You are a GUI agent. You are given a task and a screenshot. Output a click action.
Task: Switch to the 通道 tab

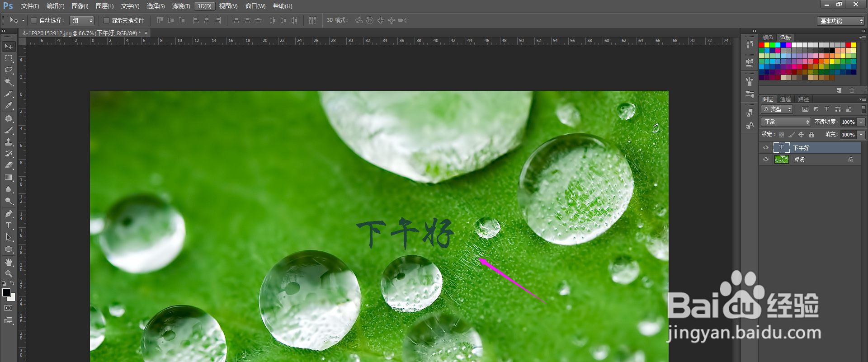tap(786, 99)
